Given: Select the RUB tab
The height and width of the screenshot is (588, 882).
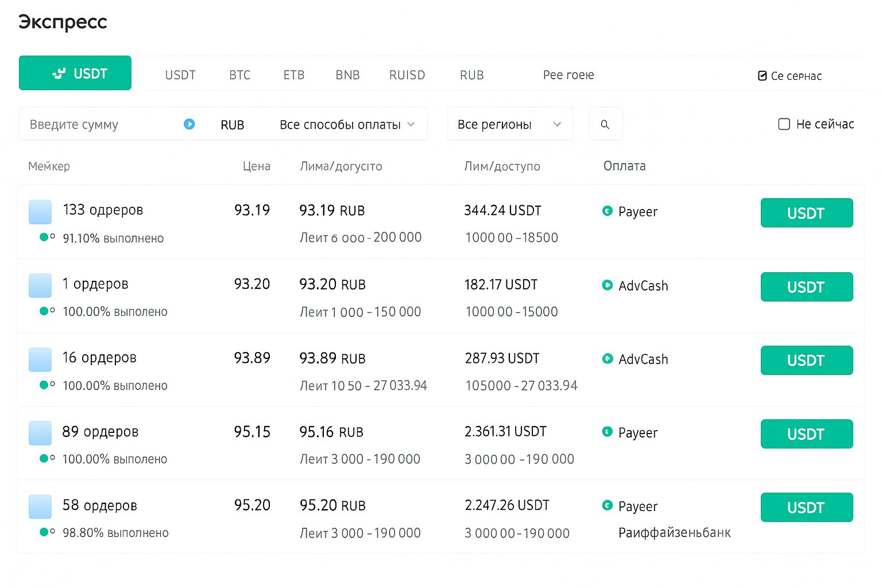Looking at the screenshot, I should [472, 75].
